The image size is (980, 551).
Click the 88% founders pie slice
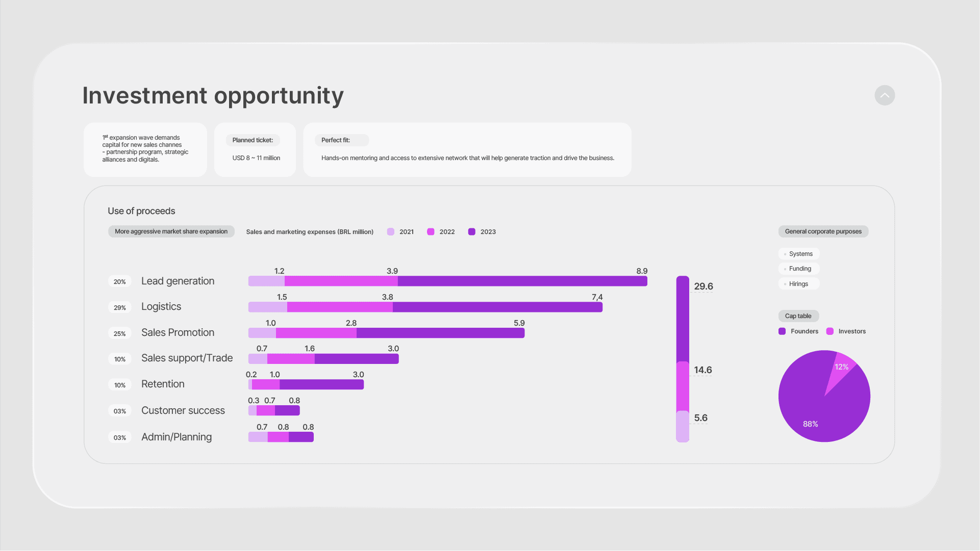(x=816, y=408)
